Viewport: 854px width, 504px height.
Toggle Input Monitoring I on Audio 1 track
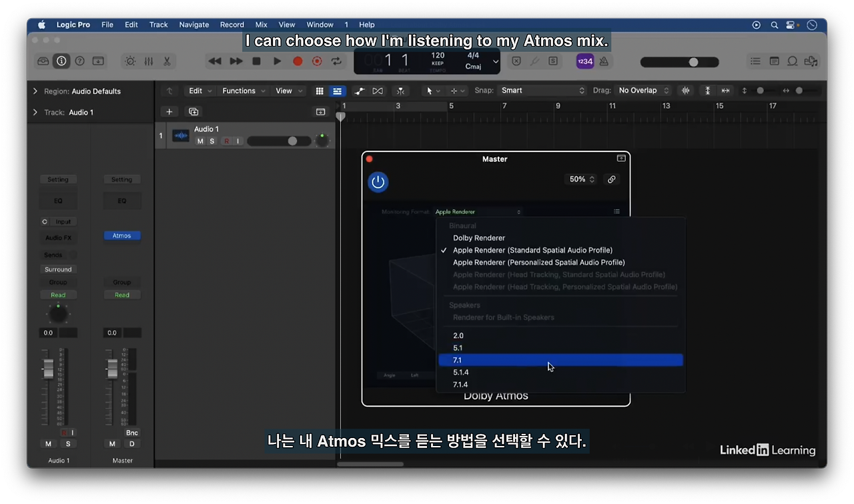coord(238,141)
